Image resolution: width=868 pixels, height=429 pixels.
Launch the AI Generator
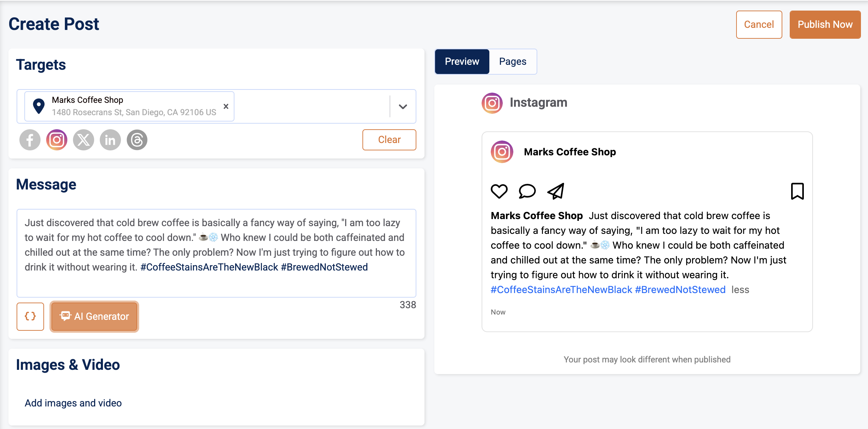click(94, 317)
